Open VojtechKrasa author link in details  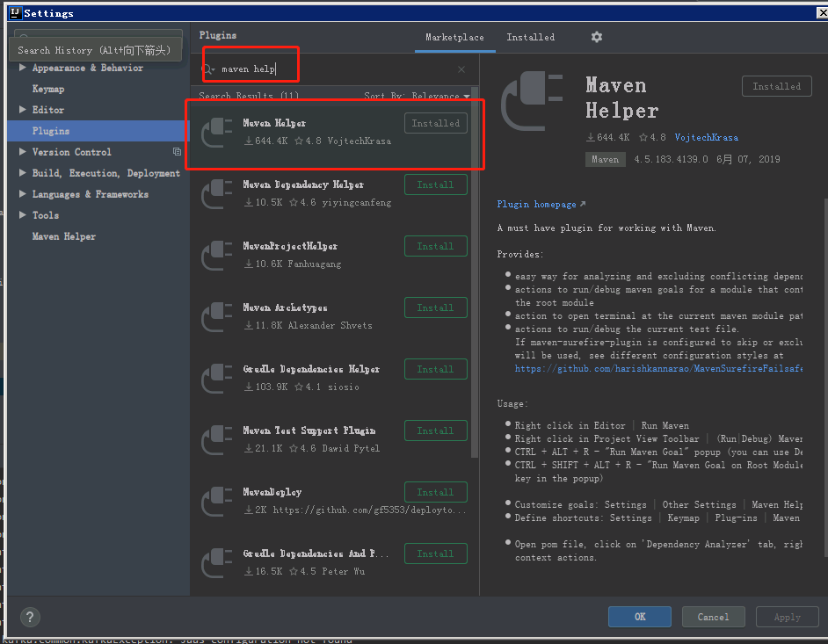coord(706,138)
